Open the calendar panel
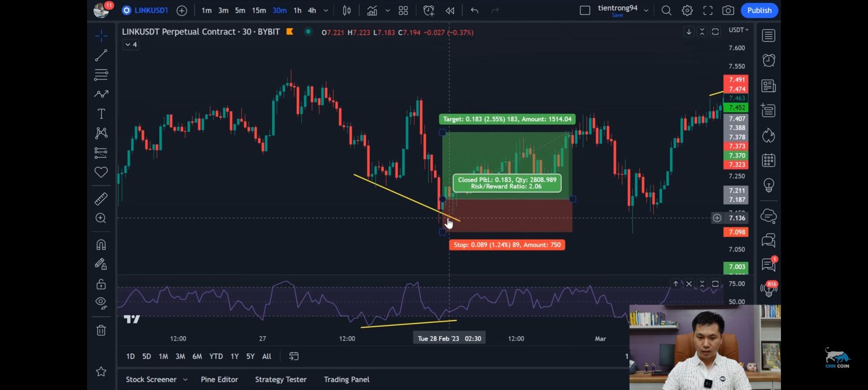 click(769, 160)
